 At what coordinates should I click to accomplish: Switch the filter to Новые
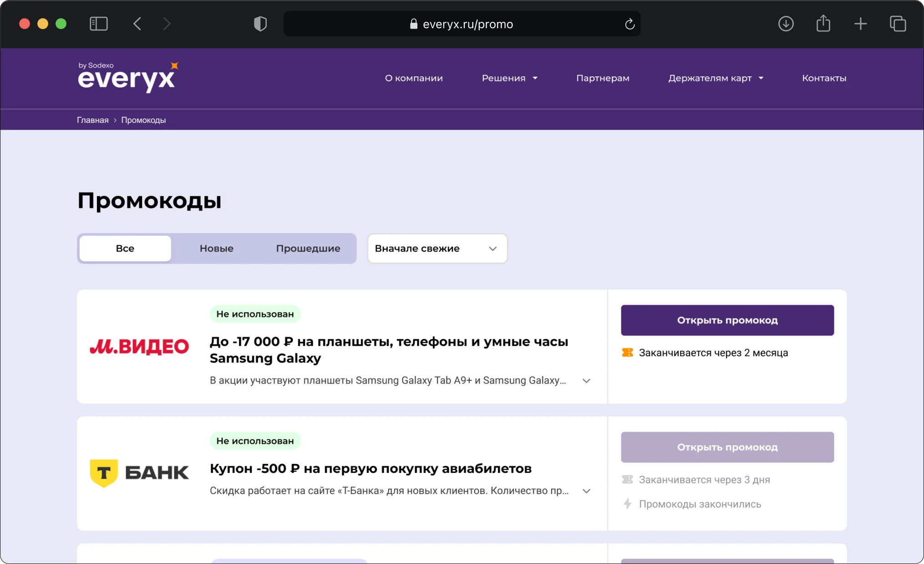coord(217,248)
